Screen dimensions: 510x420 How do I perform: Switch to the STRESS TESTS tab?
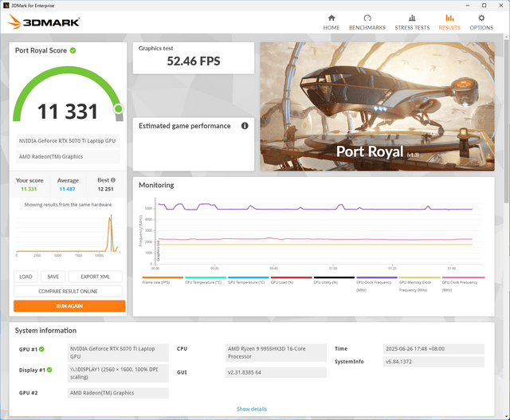pyautogui.click(x=412, y=22)
